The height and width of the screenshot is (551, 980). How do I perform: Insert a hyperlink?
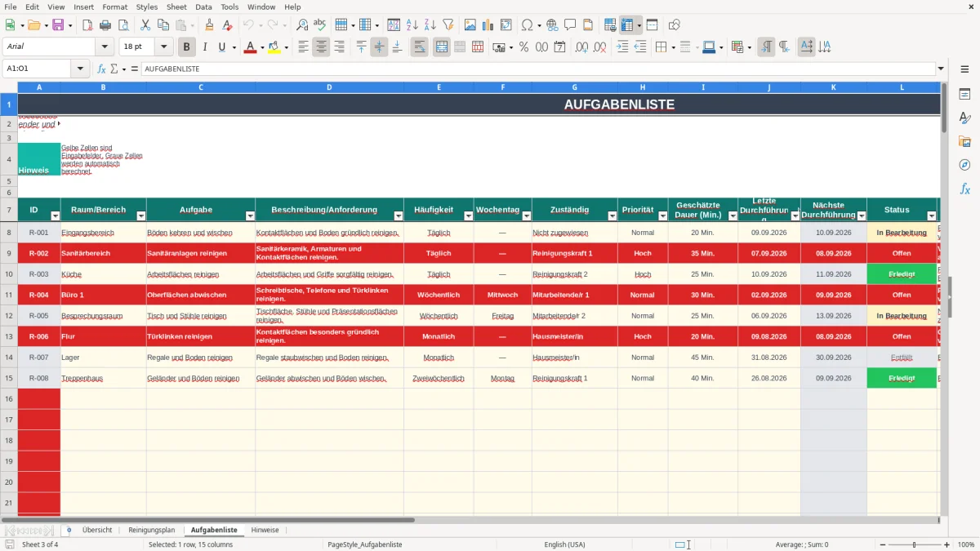[x=552, y=25]
